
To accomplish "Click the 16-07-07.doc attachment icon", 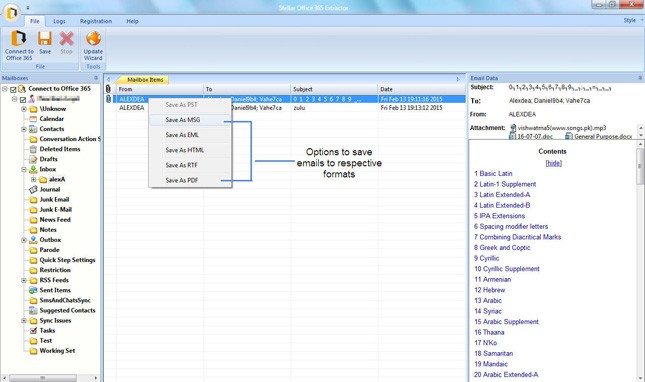I will point(513,137).
